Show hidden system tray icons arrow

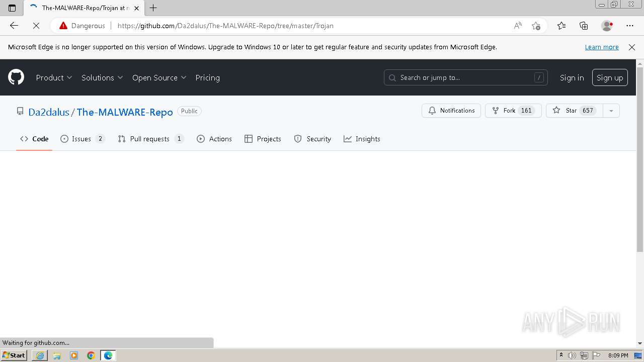coord(561,355)
